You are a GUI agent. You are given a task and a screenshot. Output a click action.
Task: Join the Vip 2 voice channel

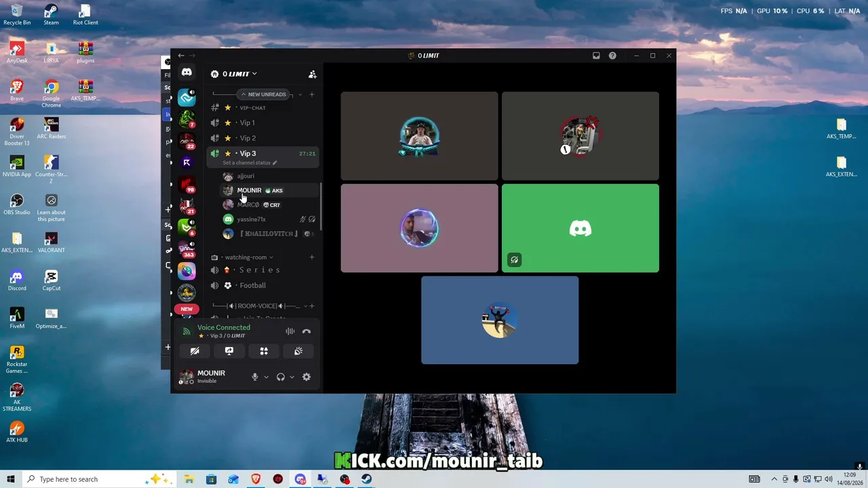(262, 138)
